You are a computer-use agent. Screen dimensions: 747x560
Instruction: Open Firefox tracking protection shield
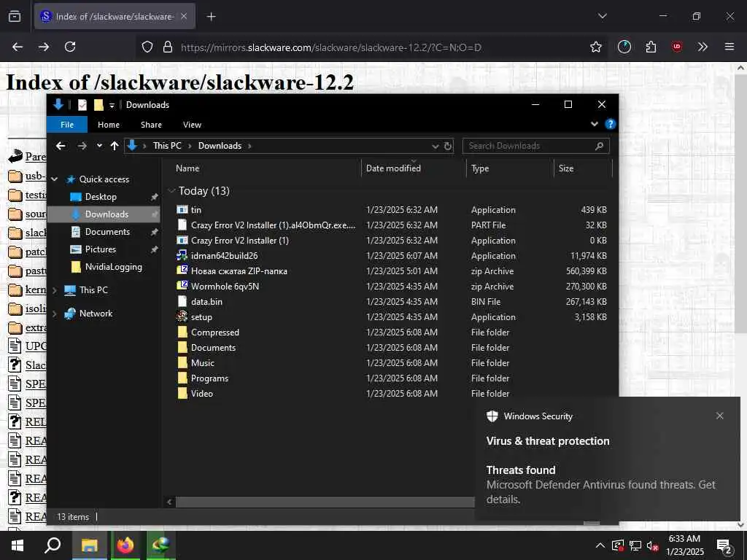147,47
